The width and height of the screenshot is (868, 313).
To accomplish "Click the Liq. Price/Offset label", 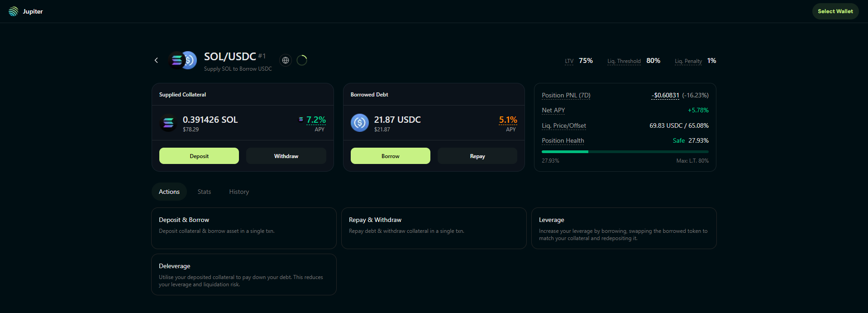I will pos(564,125).
